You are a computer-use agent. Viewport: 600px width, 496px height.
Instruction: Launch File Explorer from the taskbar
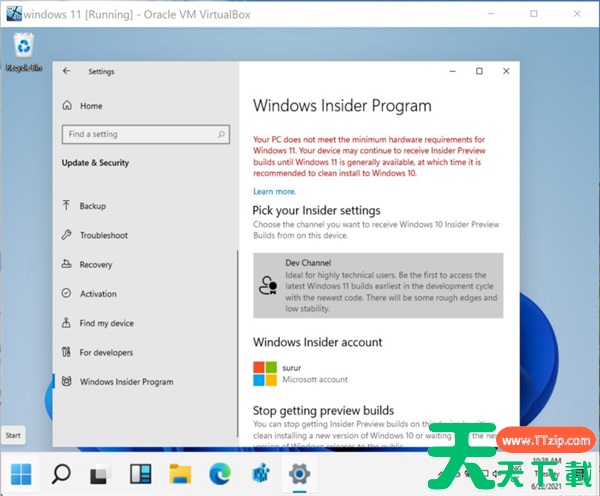coord(180,474)
